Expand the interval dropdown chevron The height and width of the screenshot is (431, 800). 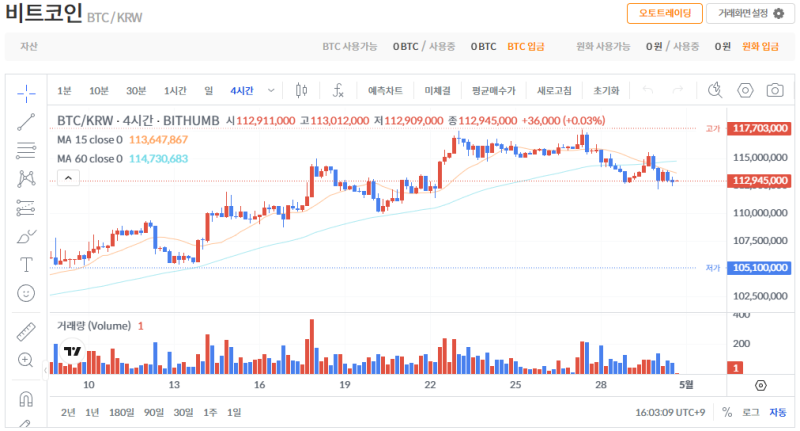(x=271, y=91)
